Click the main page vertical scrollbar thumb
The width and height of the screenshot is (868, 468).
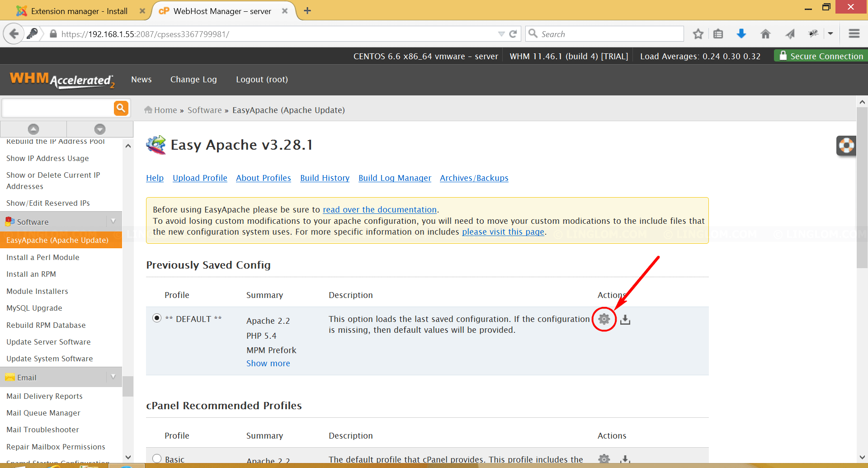click(862, 188)
